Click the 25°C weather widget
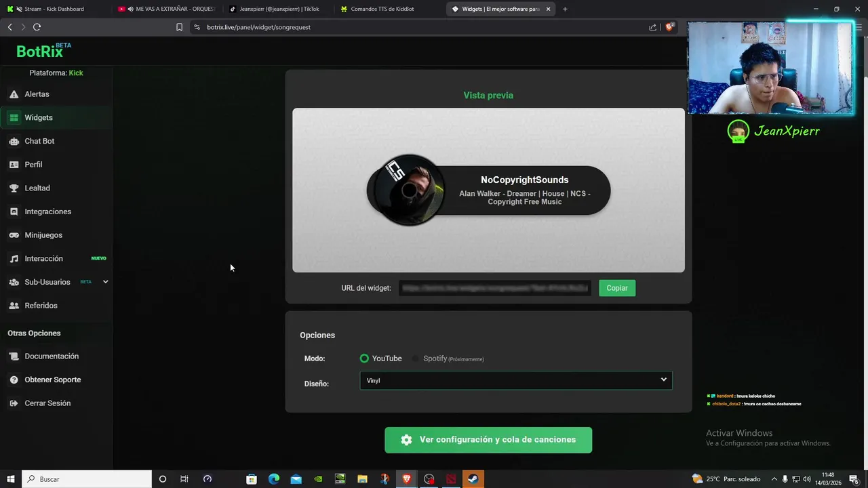The width and height of the screenshot is (868, 488). [726, 479]
